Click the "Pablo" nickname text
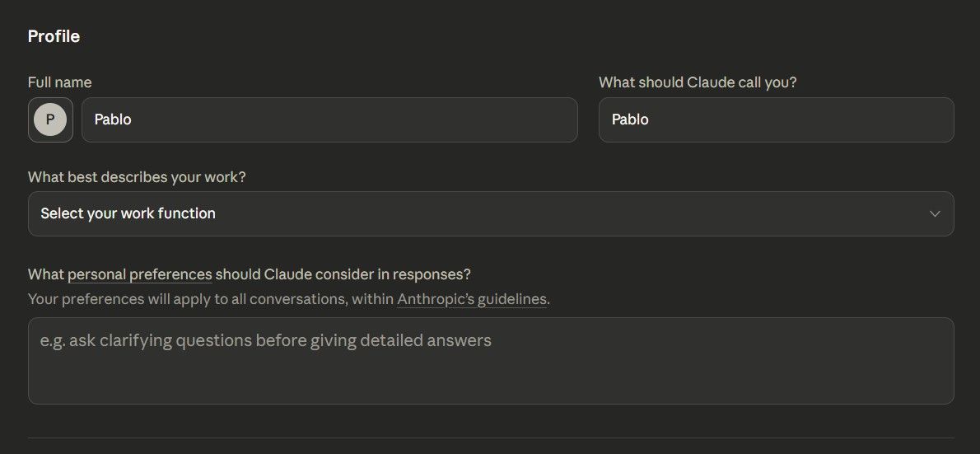This screenshot has width=980, height=454. 630,119
